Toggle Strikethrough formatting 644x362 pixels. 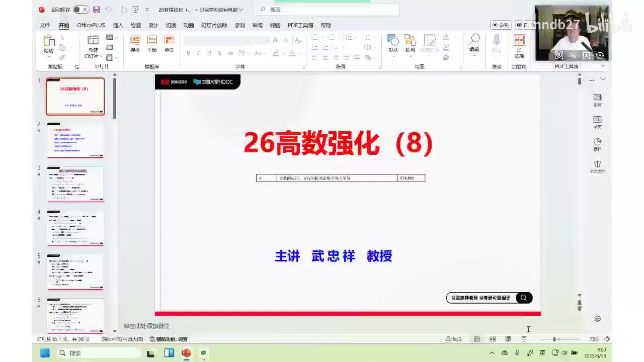[230, 53]
